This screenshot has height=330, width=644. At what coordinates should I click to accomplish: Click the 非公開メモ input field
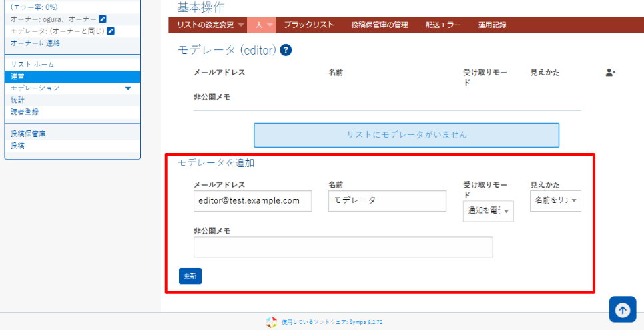(344, 247)
